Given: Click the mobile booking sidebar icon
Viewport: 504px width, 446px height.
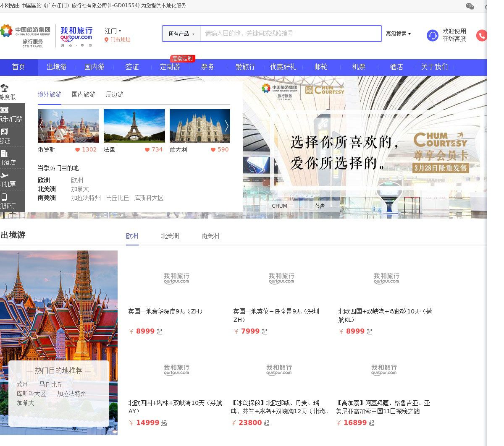Looking at the screenshot, I should point(5,197).
